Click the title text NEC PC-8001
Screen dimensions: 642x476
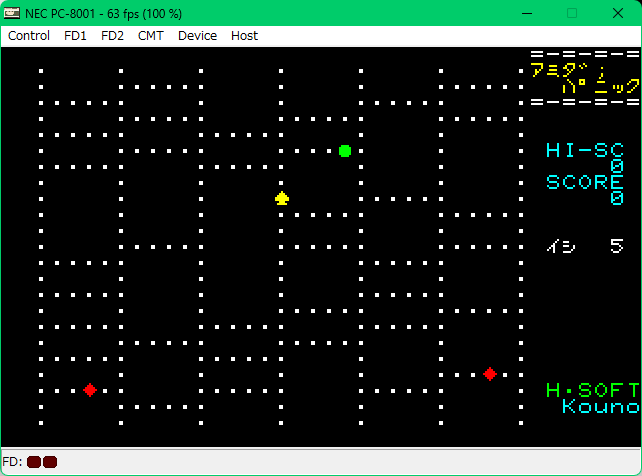(60, 14)
